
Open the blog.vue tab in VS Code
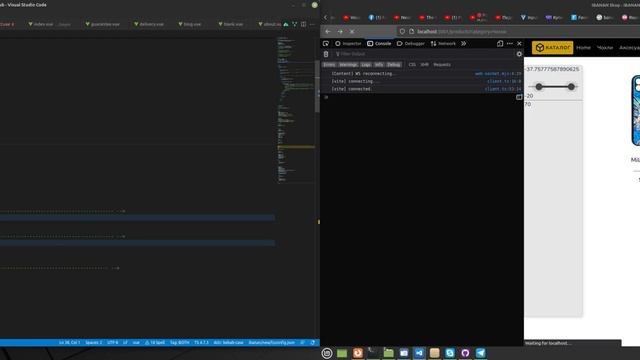point(189,24)
